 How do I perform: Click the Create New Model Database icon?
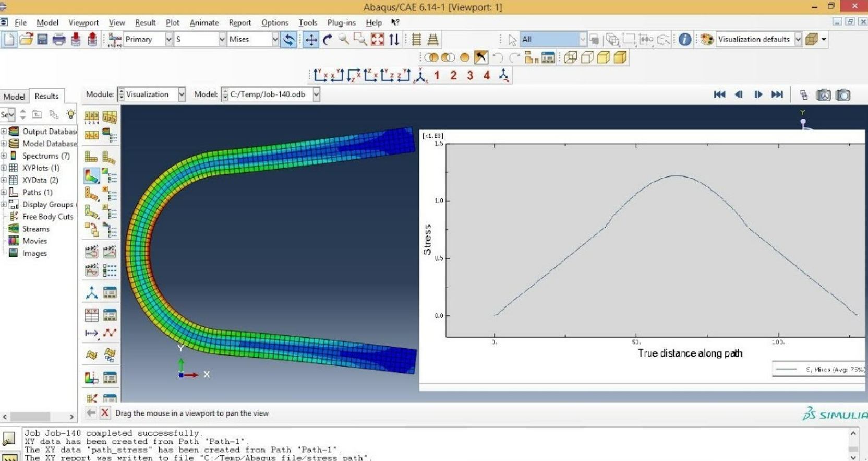tap(9, 39)
